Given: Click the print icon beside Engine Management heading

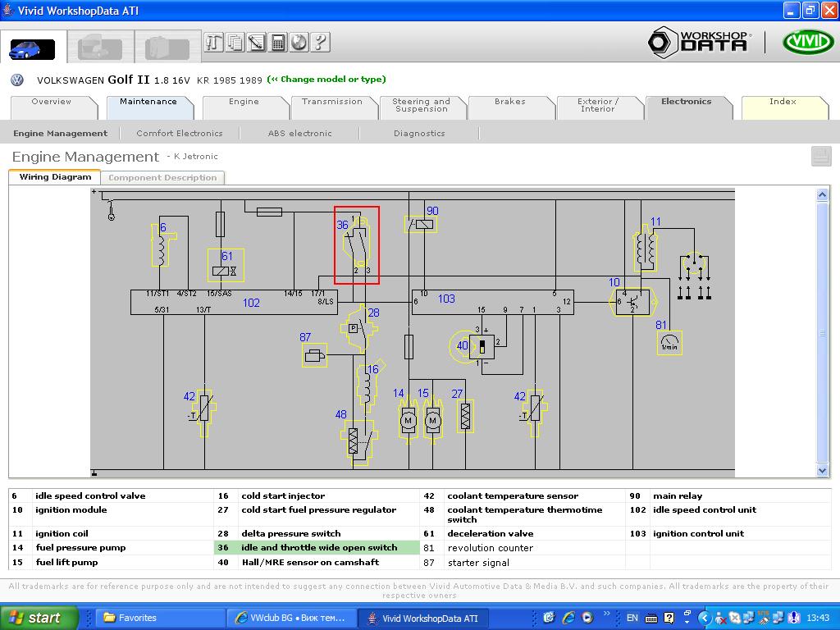Looking at the screenshot, I should click(x=820, y=157).
